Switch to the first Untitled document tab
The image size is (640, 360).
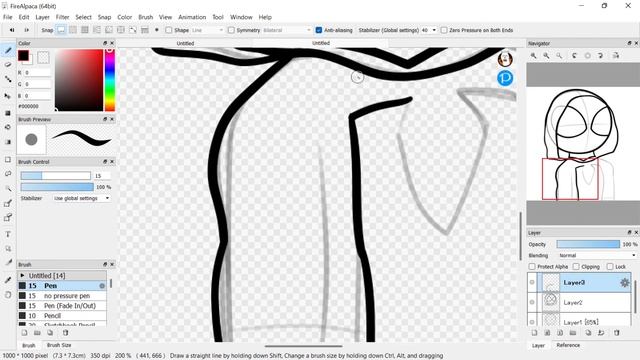tap(185, 43)
